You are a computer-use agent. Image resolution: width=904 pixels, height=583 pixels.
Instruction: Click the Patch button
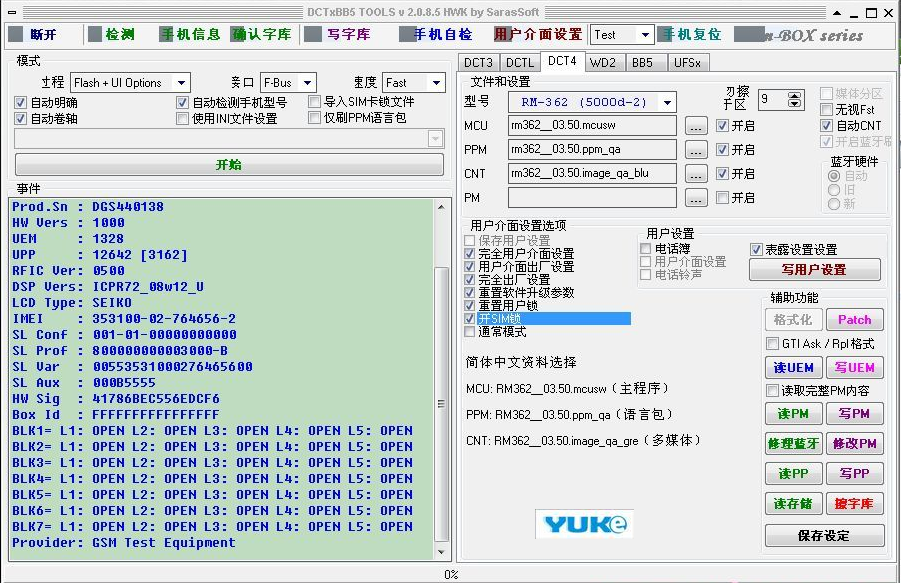pos(854,319)
